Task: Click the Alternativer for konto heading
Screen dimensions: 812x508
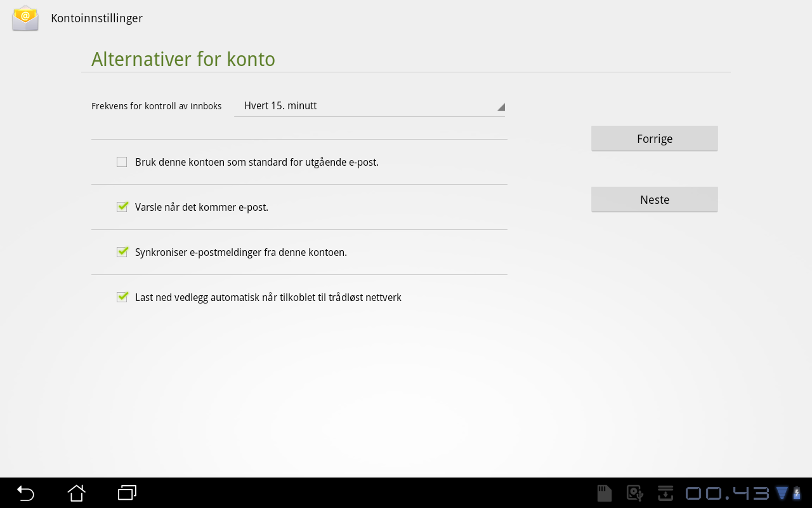Action: tap(183, 59)
